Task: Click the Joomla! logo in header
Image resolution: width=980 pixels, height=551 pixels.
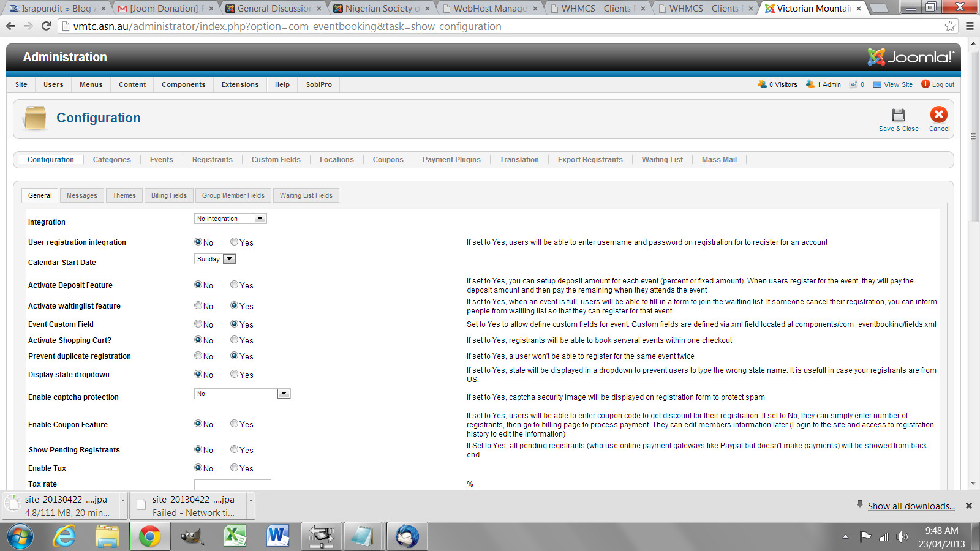Action: [911, 57]
